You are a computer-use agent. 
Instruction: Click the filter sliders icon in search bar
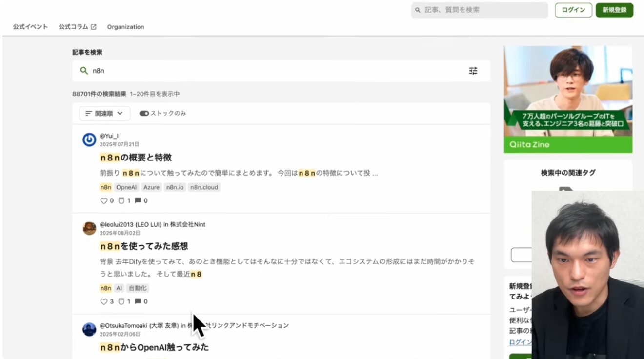click(x=473, y=71)
